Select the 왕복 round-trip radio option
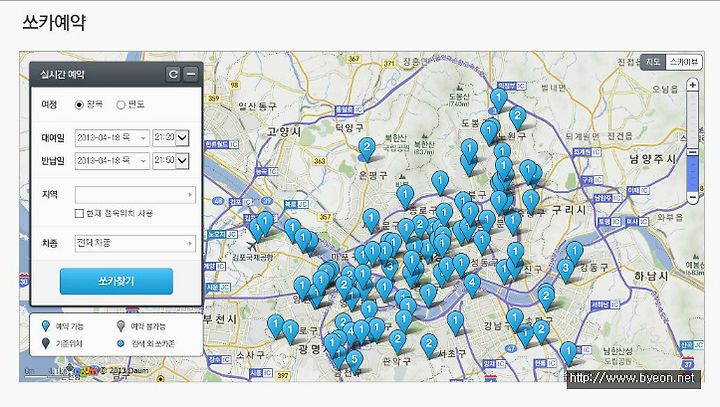720x407 pixels. click(79, 105)
